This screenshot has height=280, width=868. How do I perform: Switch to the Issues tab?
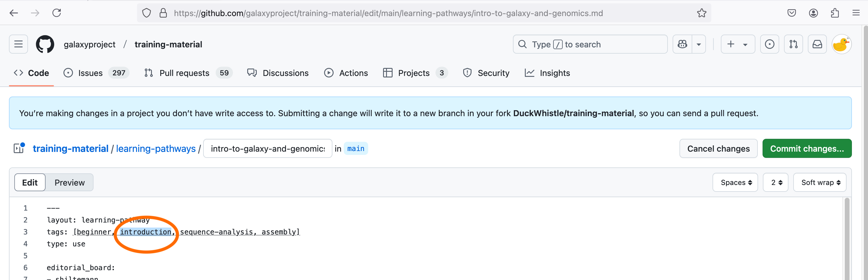pyautogui.click(x=96, y=73)
